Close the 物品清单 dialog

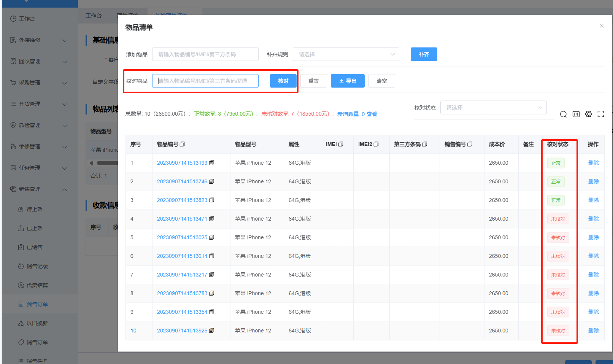pyautogui.click(x=602, y=26)
